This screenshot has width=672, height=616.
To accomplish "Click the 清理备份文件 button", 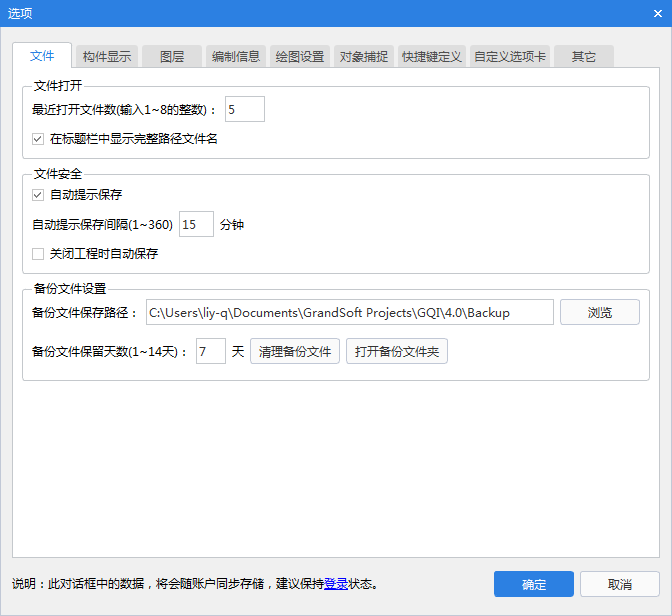I will (x=295, y=352).
